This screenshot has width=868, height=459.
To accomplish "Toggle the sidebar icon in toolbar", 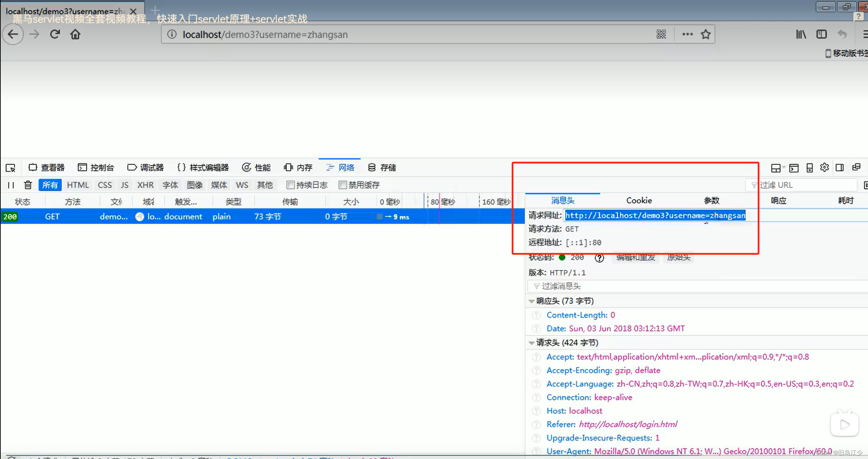I will pos(821,34).
